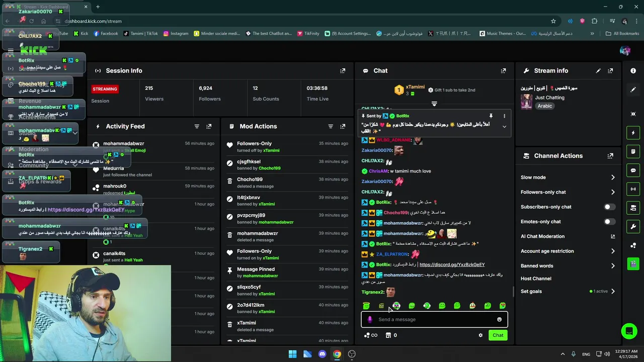
Task: Collapse the pinned message chevron
Action: [x=504, y=127]
